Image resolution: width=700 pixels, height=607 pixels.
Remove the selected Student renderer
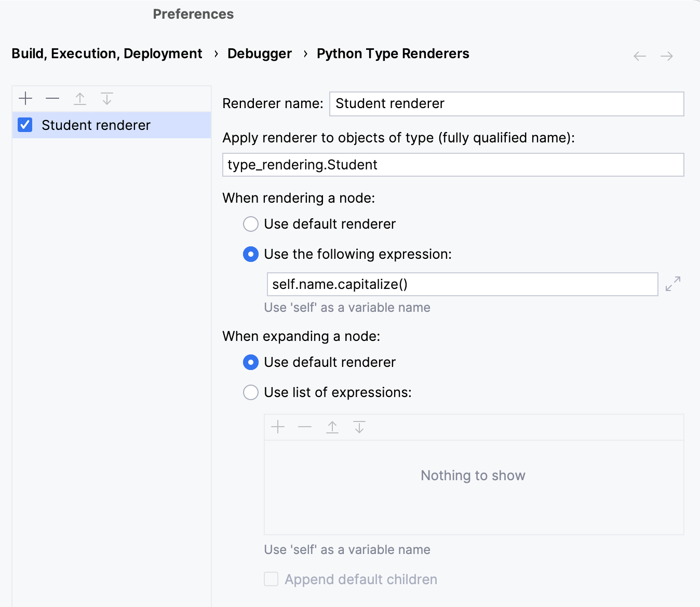(52, 99)
